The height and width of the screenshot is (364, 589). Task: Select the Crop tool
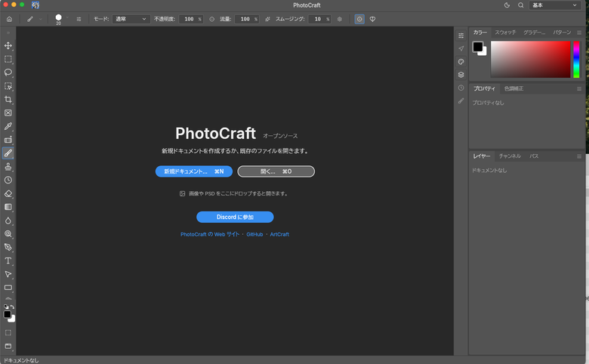click(x=8, y=100)
